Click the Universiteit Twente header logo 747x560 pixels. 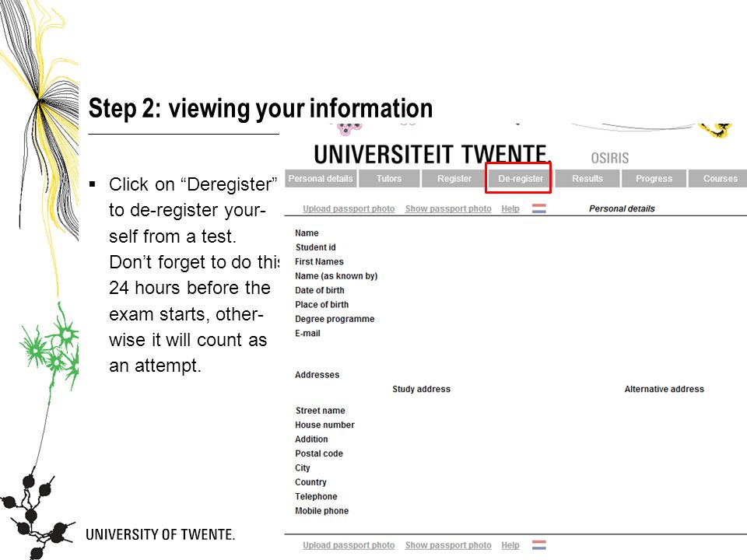click(431, 154)
